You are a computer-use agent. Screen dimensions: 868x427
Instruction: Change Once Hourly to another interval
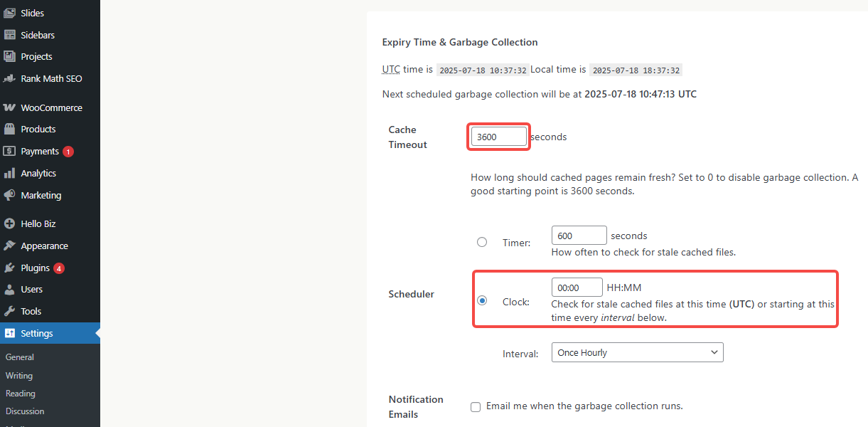[636, 352]
